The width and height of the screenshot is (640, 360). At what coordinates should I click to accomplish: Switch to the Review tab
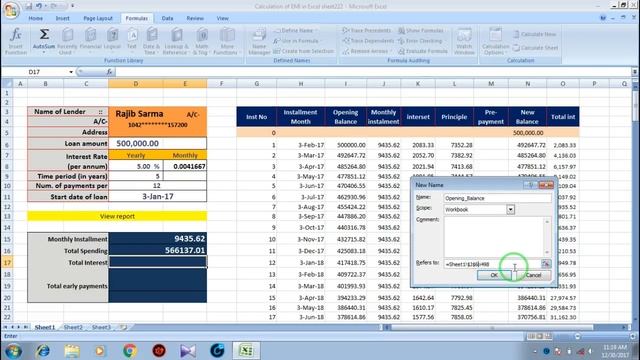pos(195,18)
